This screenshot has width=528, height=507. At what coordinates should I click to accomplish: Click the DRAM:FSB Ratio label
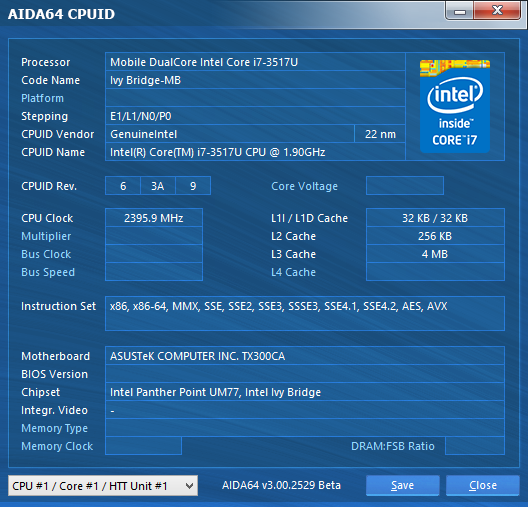click(x=393, y=446)
